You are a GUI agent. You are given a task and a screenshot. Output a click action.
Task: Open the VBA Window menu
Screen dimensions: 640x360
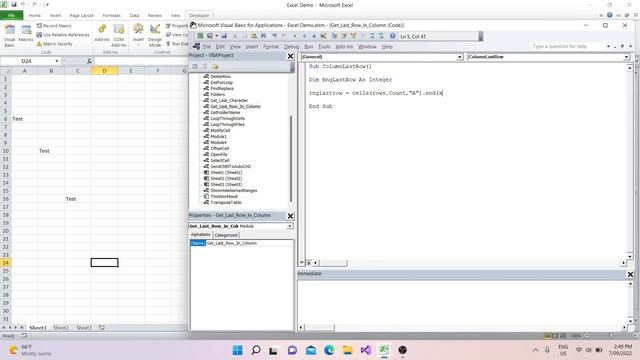[x=367, y=47]
